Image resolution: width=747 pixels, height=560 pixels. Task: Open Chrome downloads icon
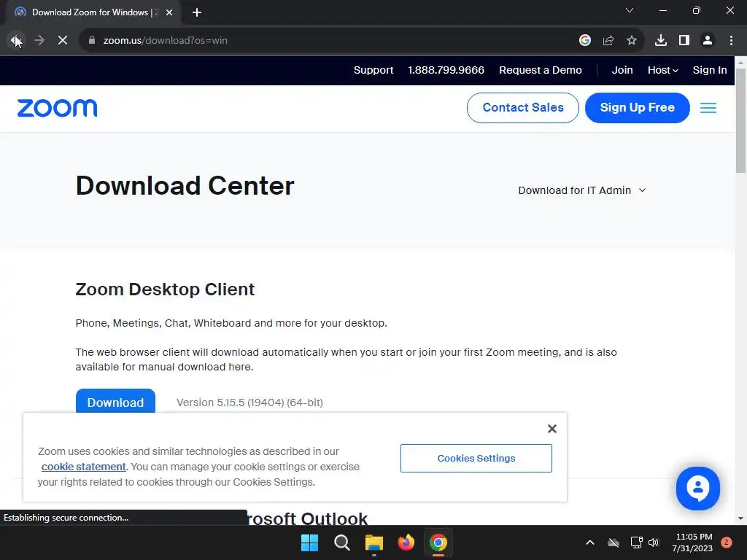click(x=661, y=41)
